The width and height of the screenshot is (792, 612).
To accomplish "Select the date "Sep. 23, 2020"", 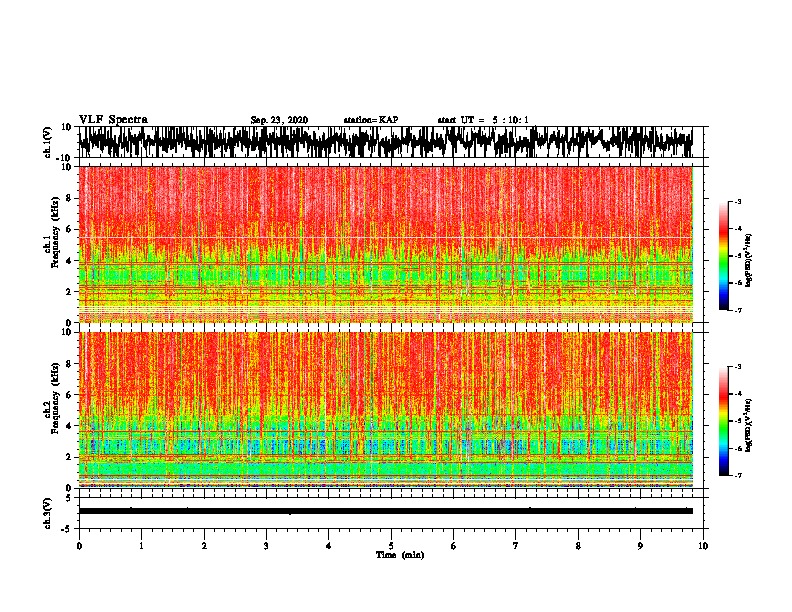I will click(x=279, y=120).
